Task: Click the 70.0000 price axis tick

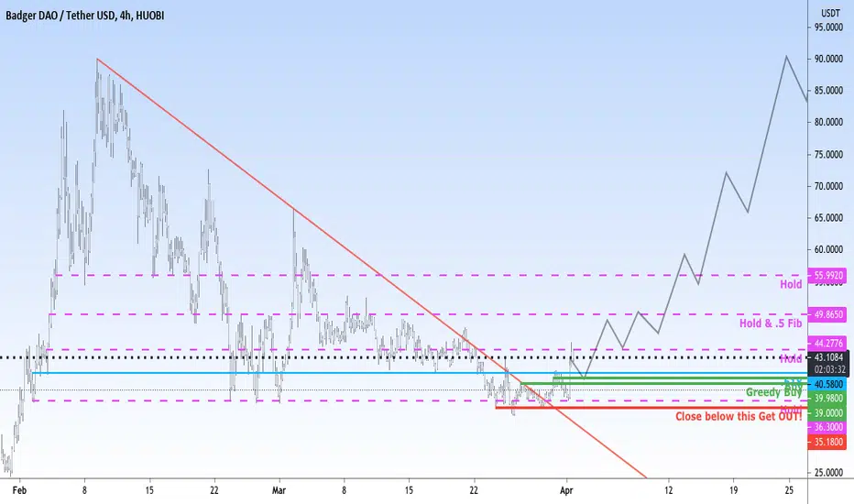Action: coord(828,186)
